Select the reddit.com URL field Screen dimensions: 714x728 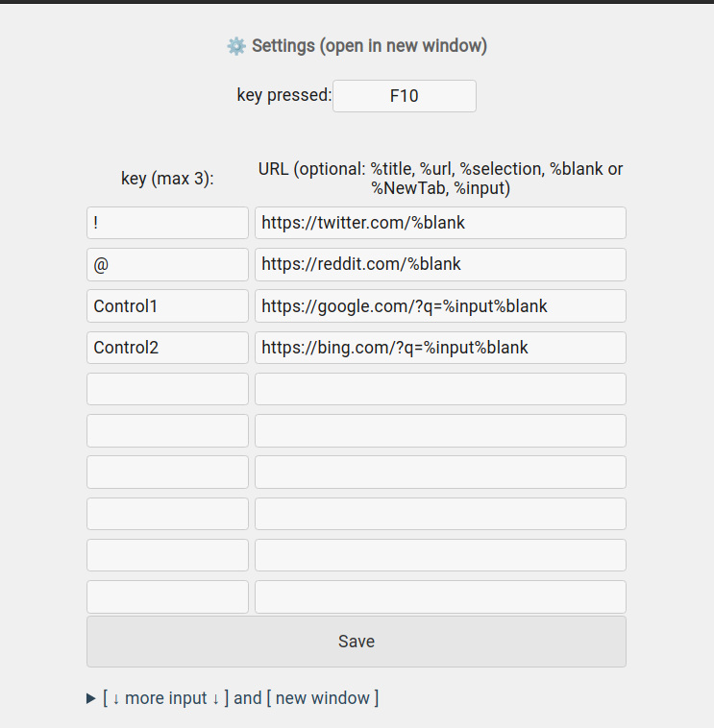click(x=440, y=264)
